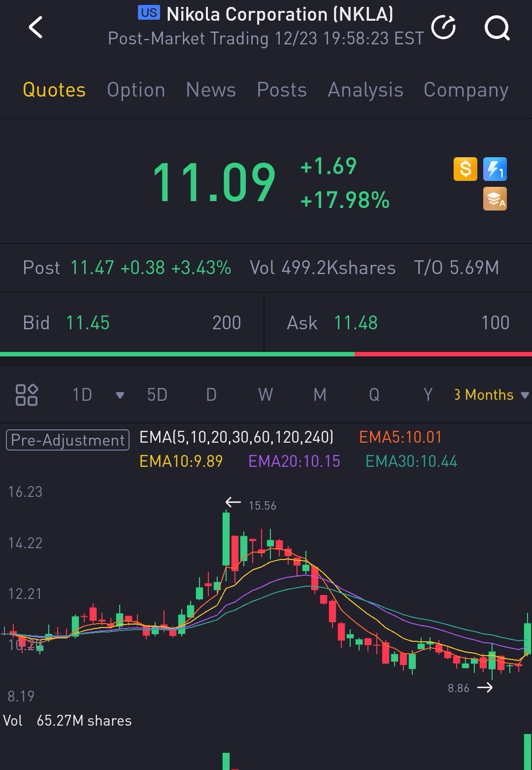Tap the ask size 100

pyautogui.click(x=495, y=323)
